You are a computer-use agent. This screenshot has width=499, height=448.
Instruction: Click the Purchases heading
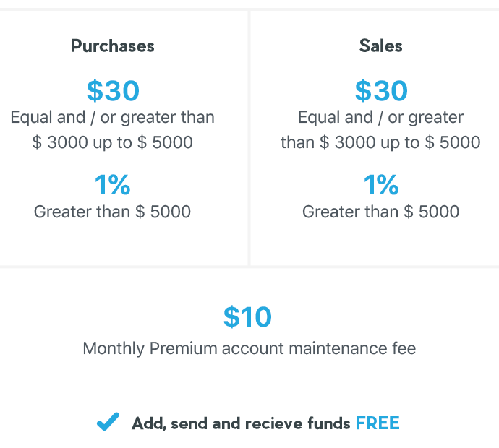(113, 46)
